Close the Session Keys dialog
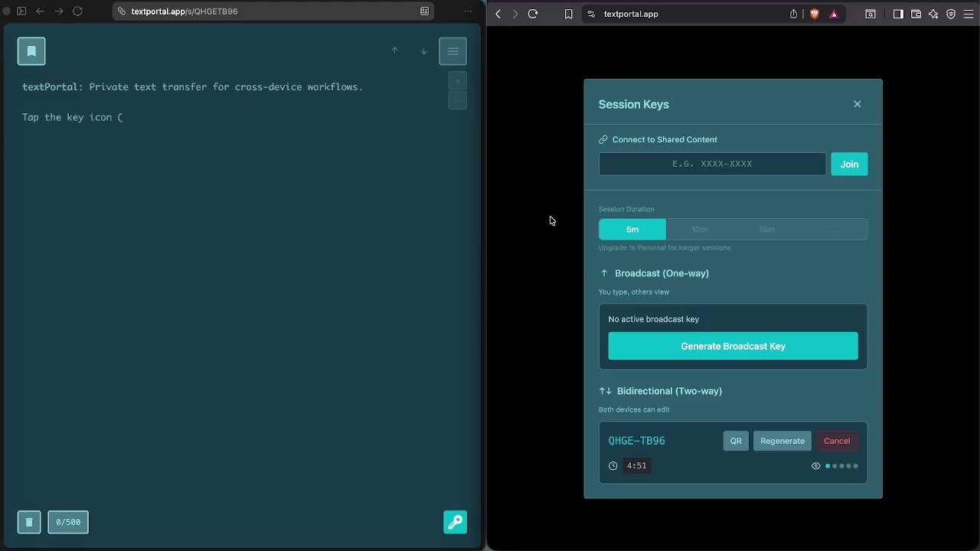 click(x=857, y=104)
